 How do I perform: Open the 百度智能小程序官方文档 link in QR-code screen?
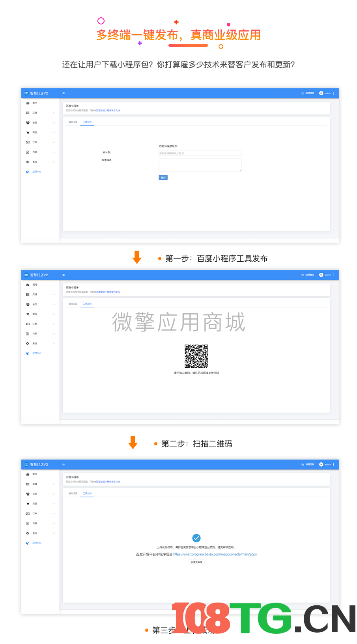click(108, 292)
